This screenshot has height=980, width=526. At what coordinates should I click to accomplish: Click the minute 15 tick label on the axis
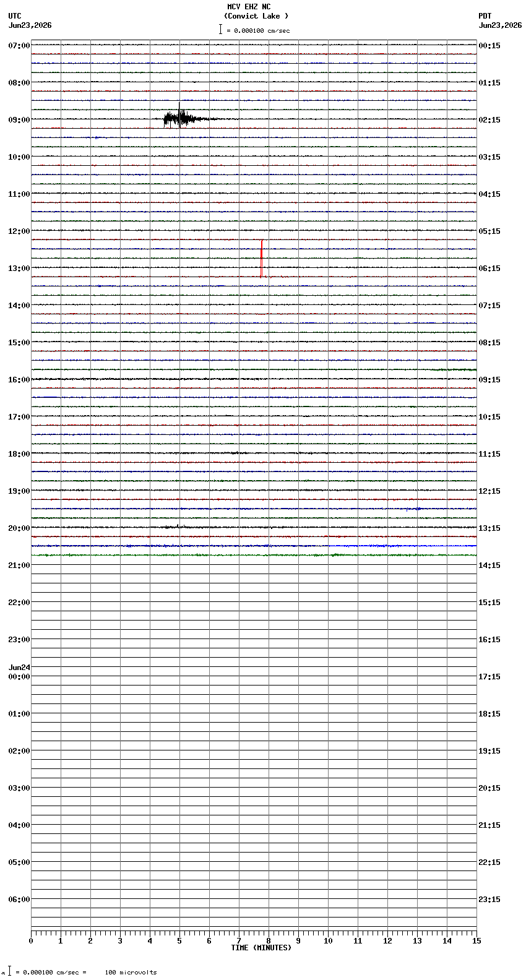point(476,941)
